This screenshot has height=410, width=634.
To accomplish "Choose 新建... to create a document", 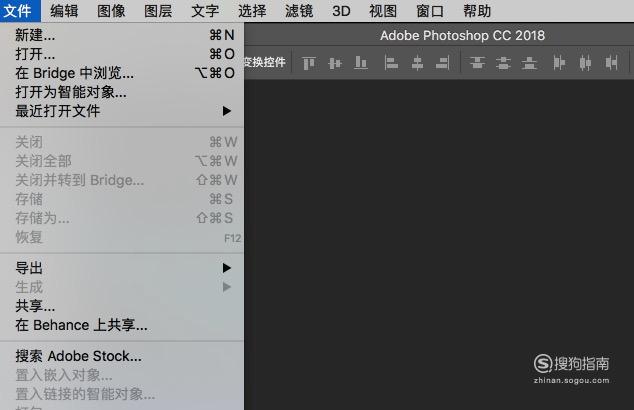I will (122, 35).
